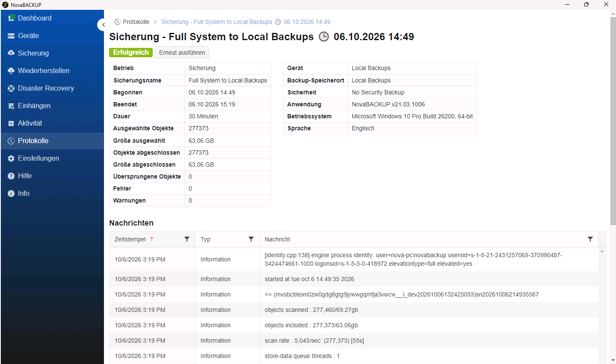Click the '30 Minuten' duration value
This screenshot has height=364, width=616.
click(x=203, y=116)
